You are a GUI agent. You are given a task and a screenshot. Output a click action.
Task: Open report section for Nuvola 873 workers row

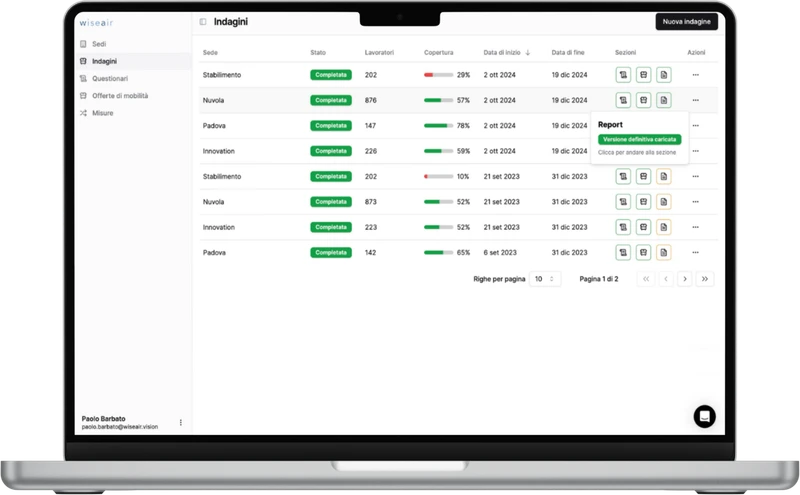[x=663, y=202]
